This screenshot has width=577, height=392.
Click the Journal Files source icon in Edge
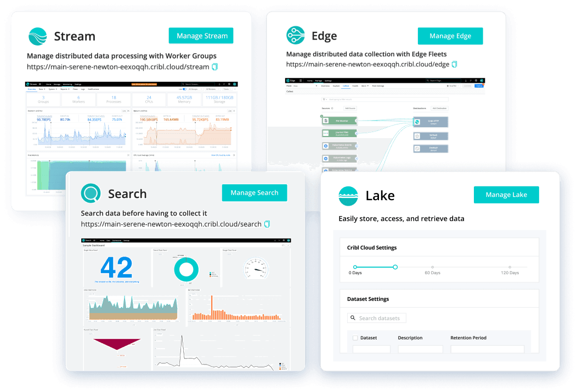(x=326, y=133)
